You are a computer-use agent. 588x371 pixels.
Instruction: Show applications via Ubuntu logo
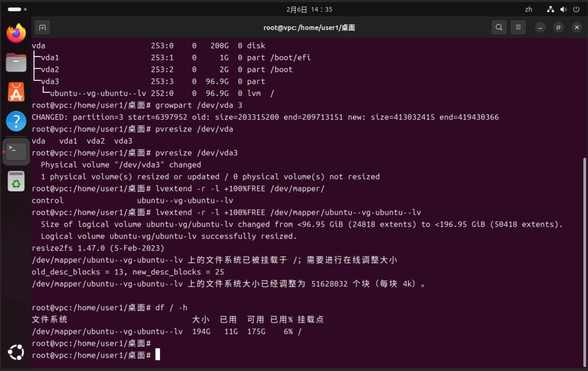[16, 352]
